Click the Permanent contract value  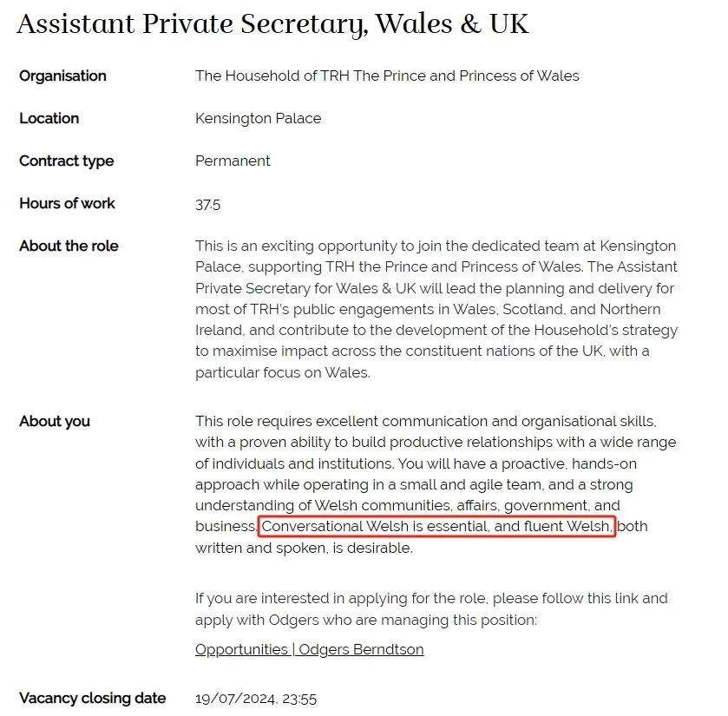(x=233, y=161)
